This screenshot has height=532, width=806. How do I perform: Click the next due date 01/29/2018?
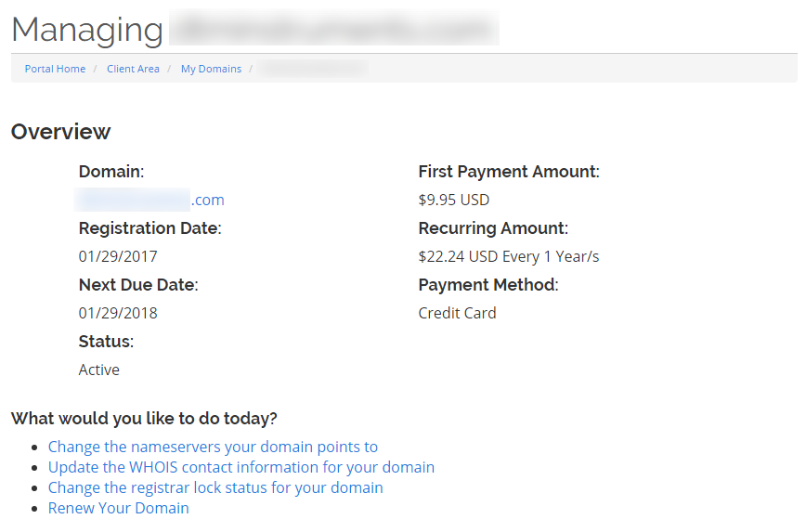pyautogui.click(x=118, y=313)
